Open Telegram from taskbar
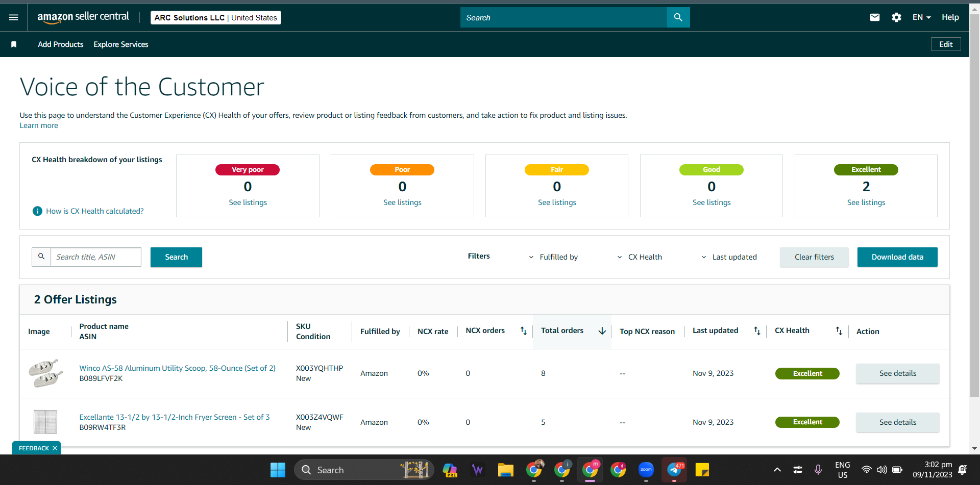This screenshot has width=980, height=485. (x=674, y=470)
